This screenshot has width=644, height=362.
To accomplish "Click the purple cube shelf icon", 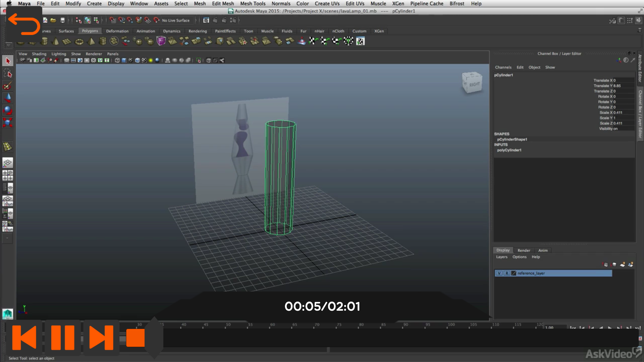I will [x=161, y=41].
